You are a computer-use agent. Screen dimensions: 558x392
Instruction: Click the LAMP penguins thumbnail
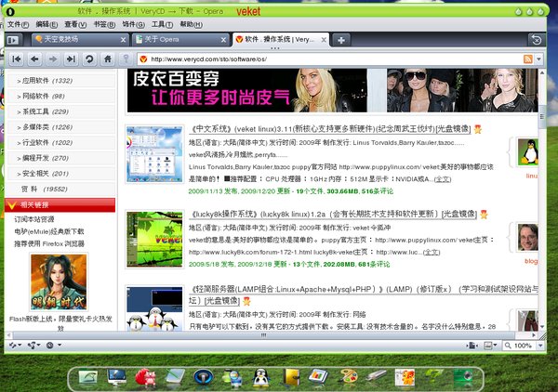coord(154,308)
